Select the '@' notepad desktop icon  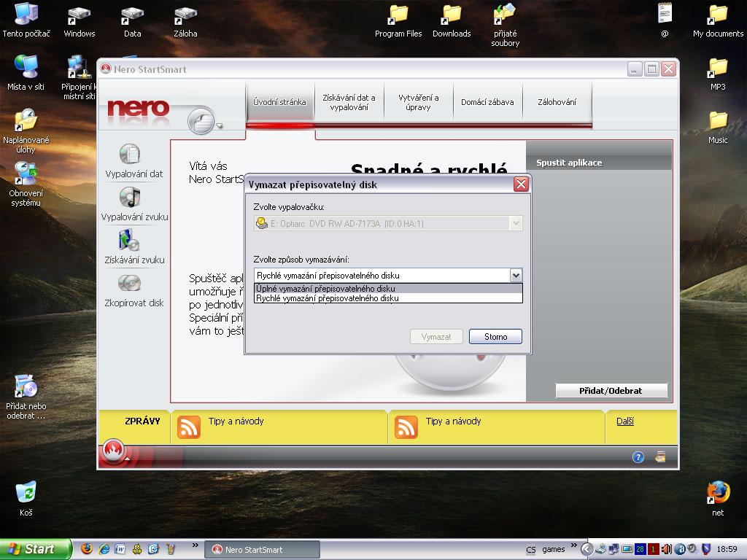(665, 20)
